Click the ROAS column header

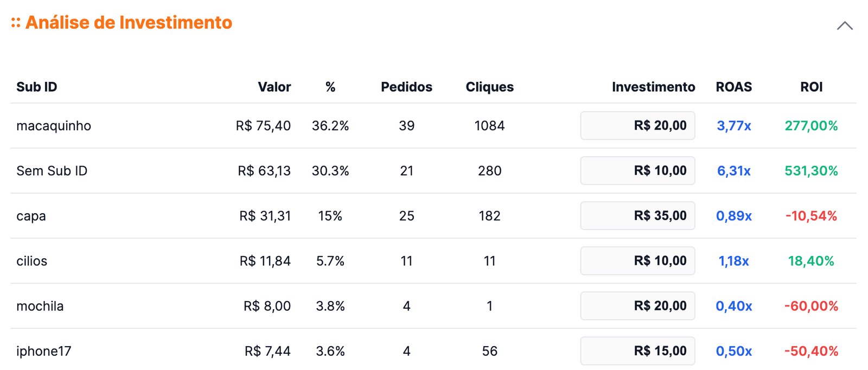733,87
